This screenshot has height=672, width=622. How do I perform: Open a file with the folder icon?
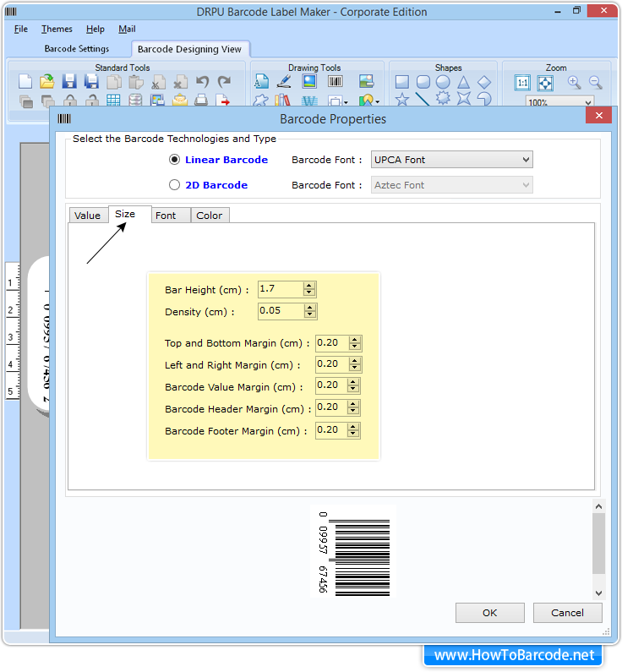[x=47, y=81]
